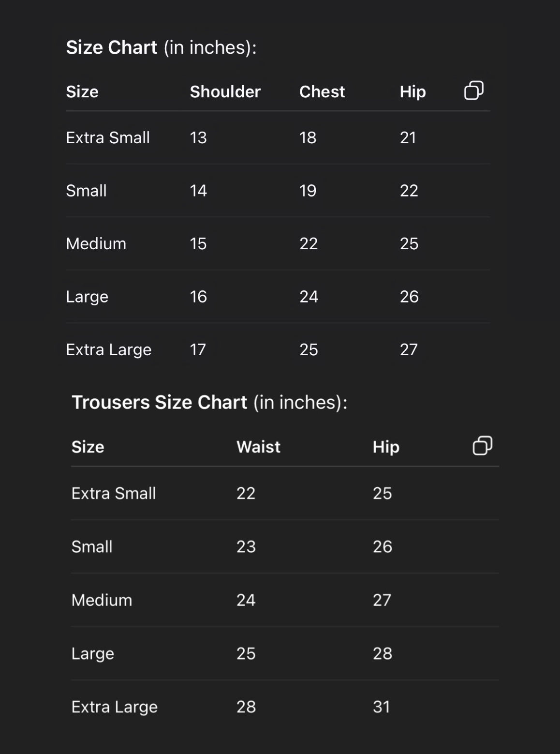
Task: Click the Hip header in Trousers chart
Action: (386, 447)
